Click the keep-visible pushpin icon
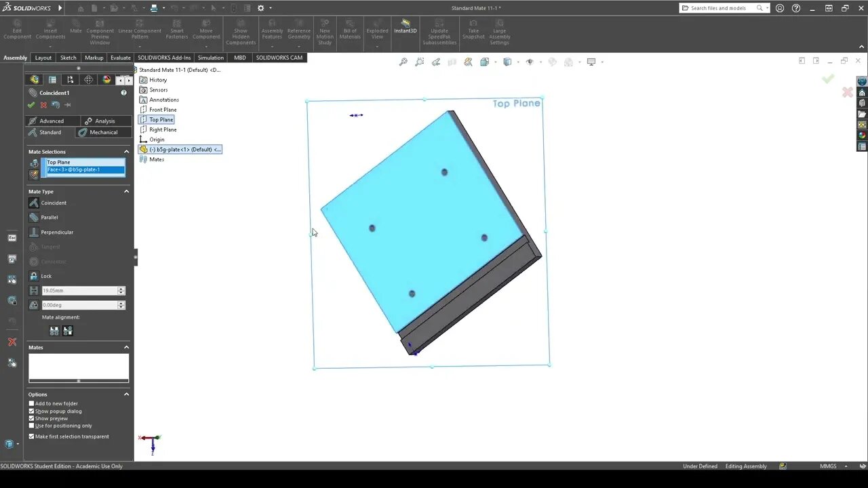The height and width of the screenshot is (488, 868). point(67,105)
